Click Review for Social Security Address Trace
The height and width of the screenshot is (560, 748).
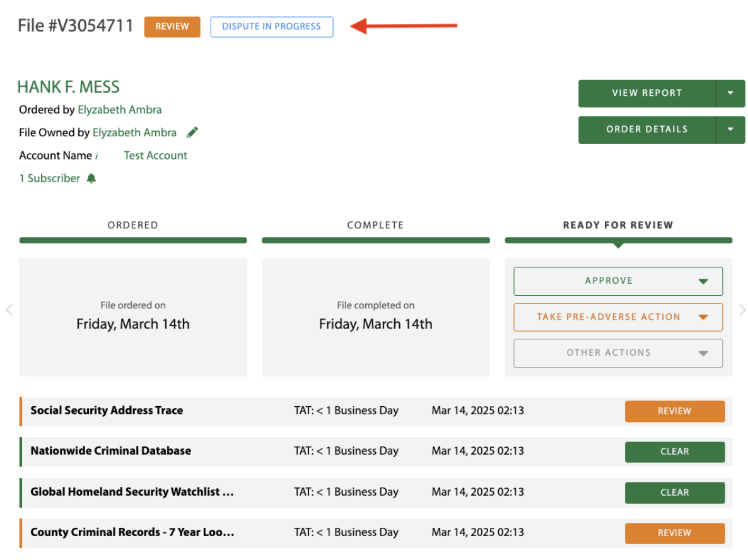[674, 411]
